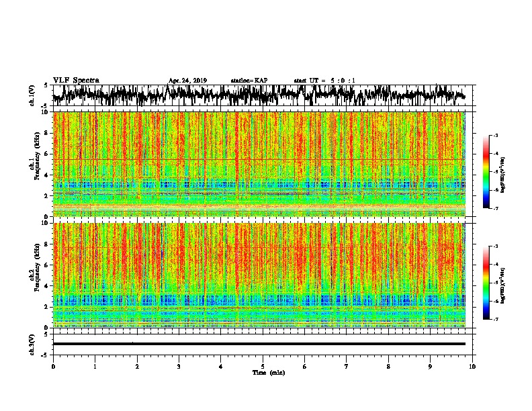The width and height of the screenshot is (532, 411).
Task: Click the ch.2 colorbar "-7" tick label
Action: 496,319
